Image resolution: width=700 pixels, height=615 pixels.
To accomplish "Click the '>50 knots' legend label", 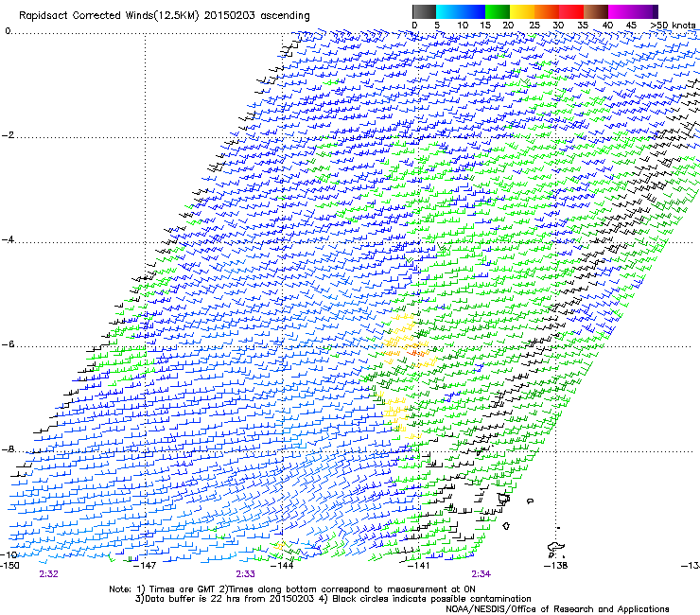I will click(x=673, y=26).
